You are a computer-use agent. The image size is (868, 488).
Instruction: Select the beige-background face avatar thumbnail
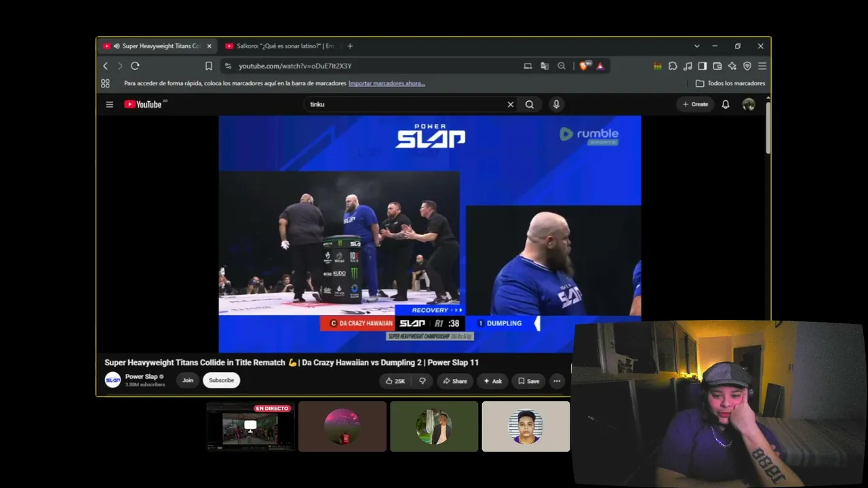(x=526, y=426)
